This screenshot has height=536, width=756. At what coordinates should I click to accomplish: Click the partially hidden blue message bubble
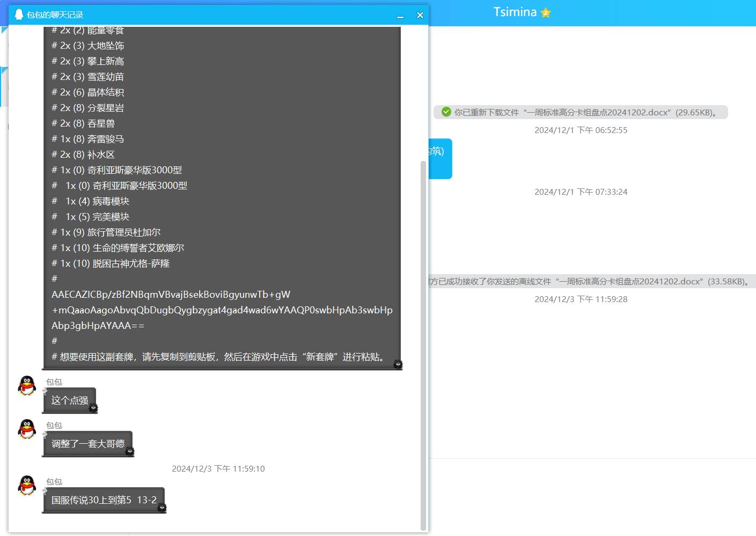pyautogui.click(x=441, y=158)
